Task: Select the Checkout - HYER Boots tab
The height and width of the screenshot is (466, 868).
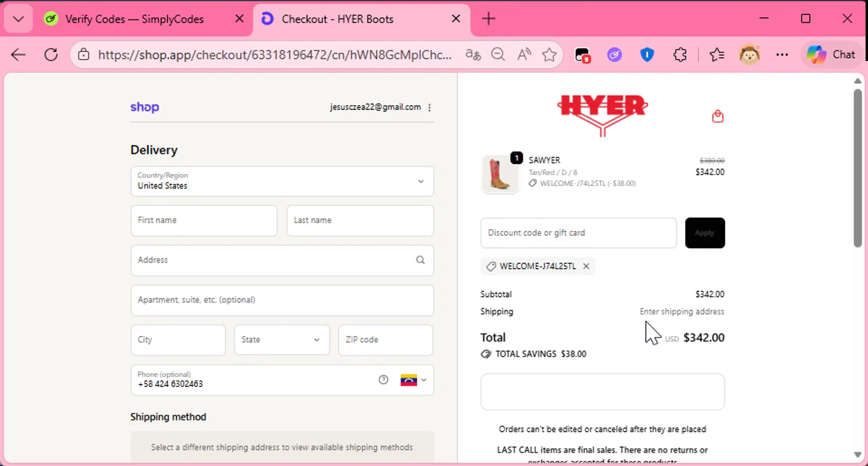Action: (338, 19)
